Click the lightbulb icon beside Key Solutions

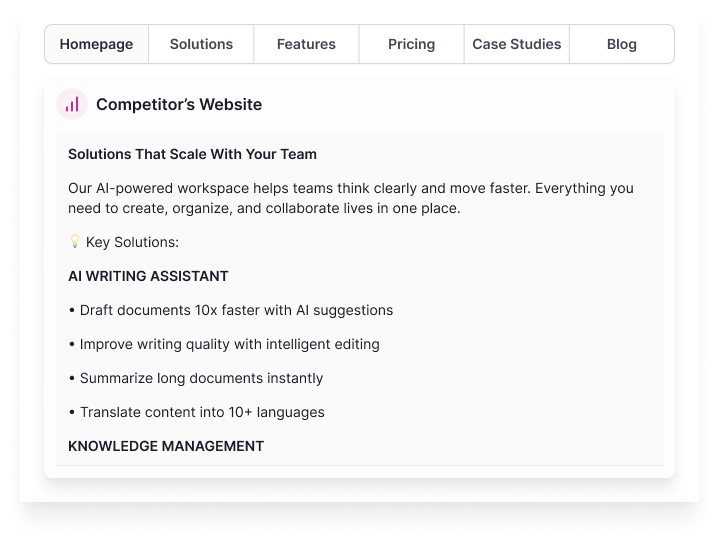74,242
